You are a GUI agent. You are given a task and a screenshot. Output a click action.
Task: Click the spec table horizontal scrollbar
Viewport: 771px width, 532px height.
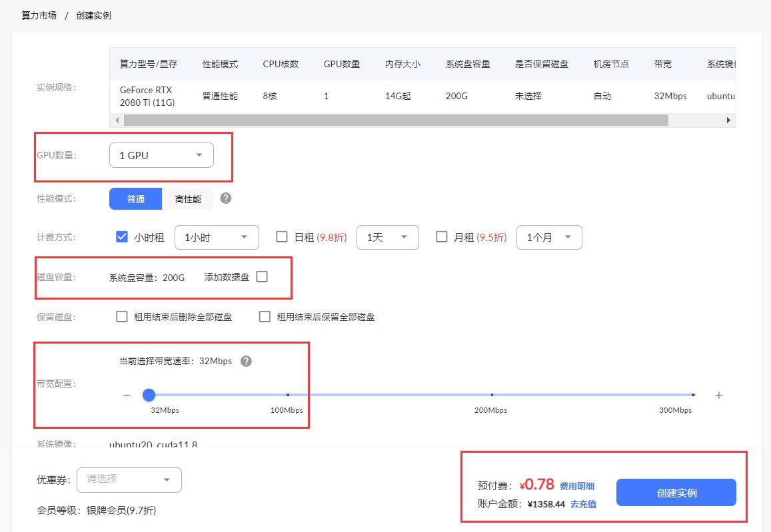(x=396, y=121)
